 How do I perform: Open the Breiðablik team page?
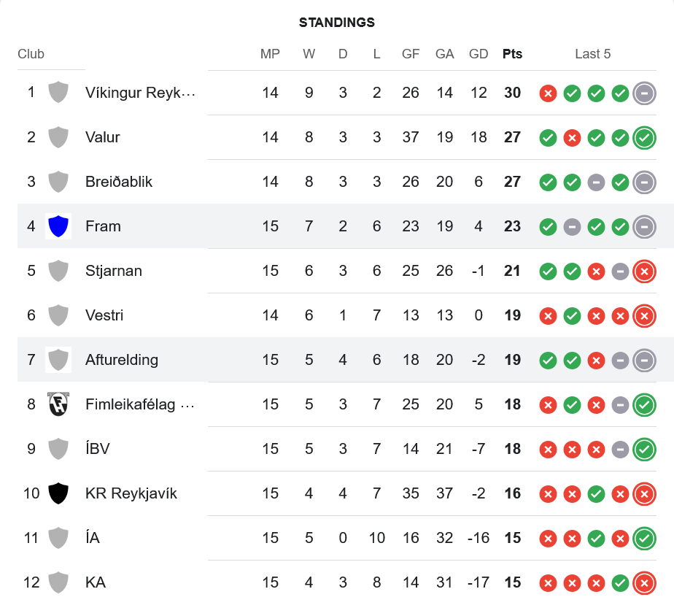pos(119,182)
